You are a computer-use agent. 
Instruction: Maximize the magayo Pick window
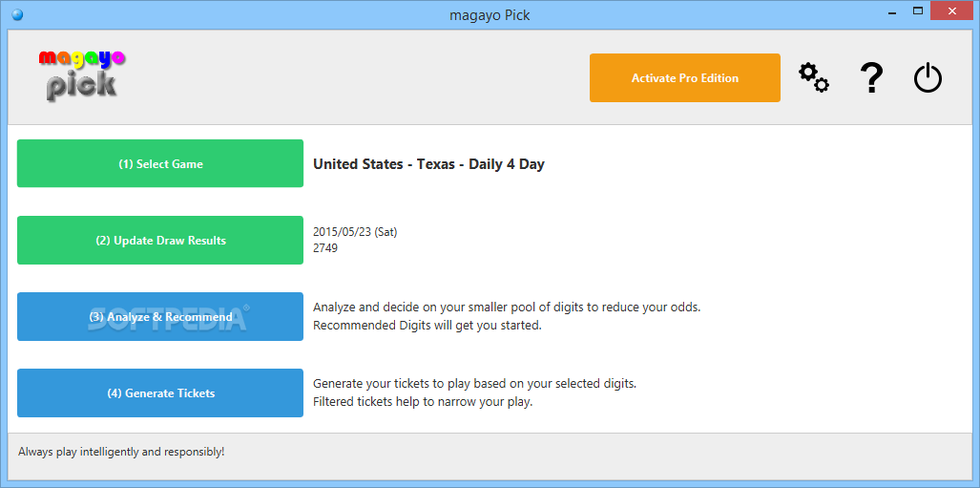tap(918, 11)
